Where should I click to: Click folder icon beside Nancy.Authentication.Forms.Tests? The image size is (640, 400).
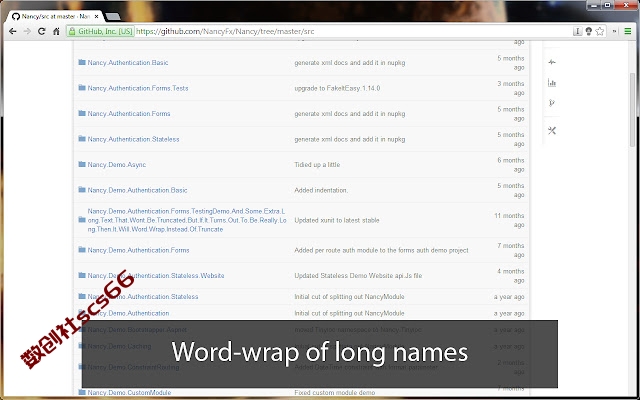coord(82,88)
